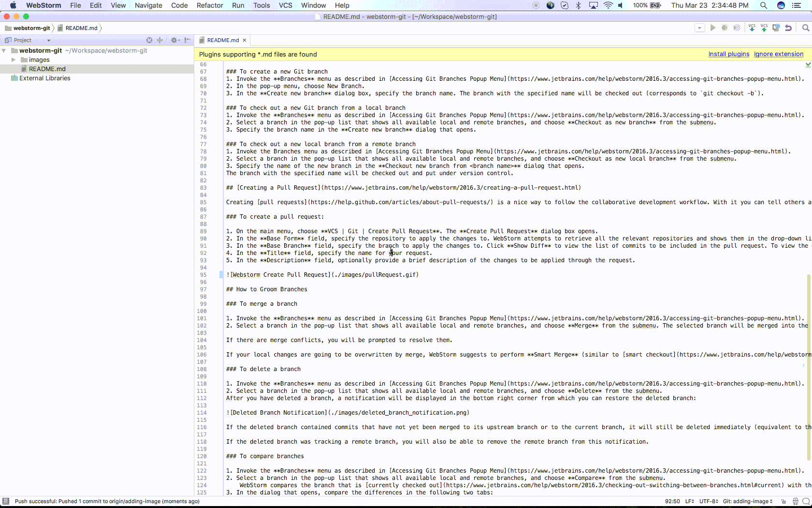Select README.md in the Project tree
The height and width of the screenshot is (508, 812).
[47, 69]
